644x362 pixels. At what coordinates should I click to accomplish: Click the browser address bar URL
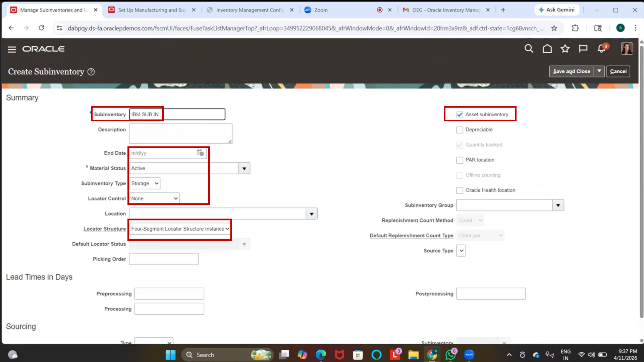click(x=305, y=28)
